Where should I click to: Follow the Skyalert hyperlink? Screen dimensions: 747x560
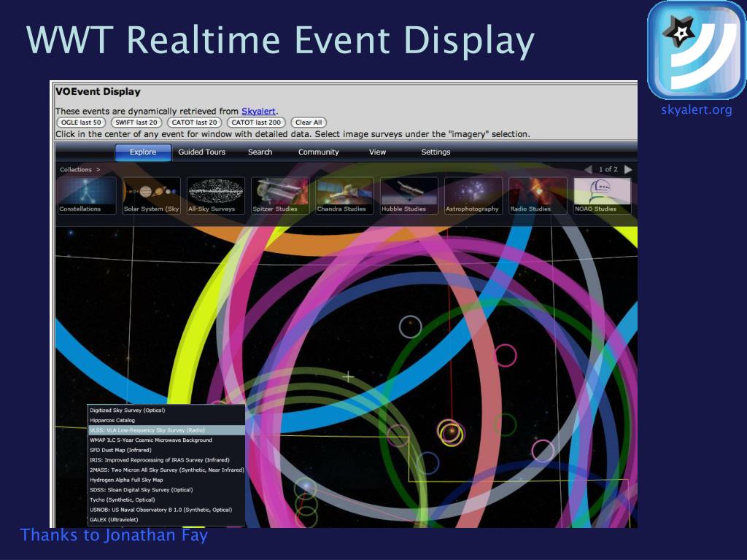[x=258, y=111]
